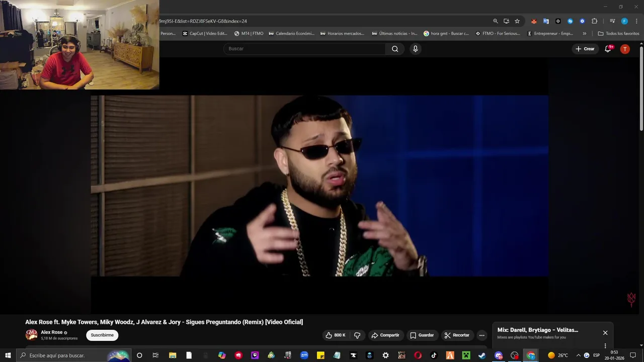The width and height of the screenshot is (644, 362).
Task: Open the MetaMask fox extension
Action: (534, 21)
